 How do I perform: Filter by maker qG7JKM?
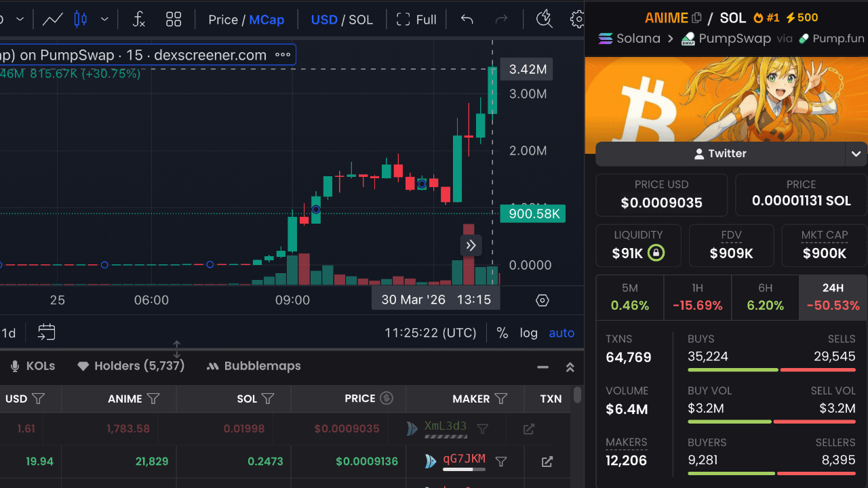(x=501, y=462)
